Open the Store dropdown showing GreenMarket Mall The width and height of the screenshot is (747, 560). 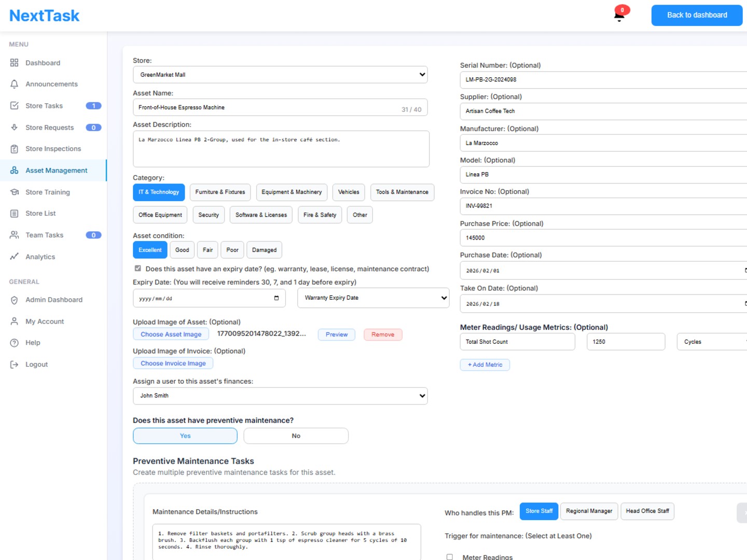(280, 75)
